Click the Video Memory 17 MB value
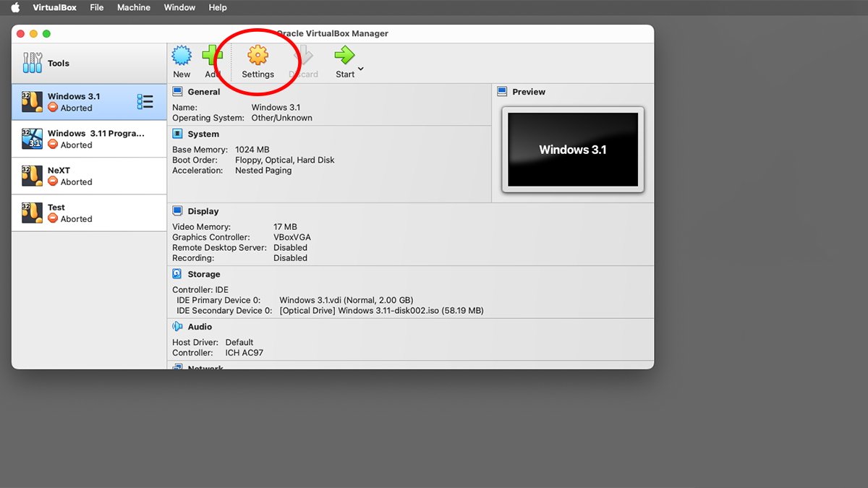This screenshot has height=488, width=868. 285,227
